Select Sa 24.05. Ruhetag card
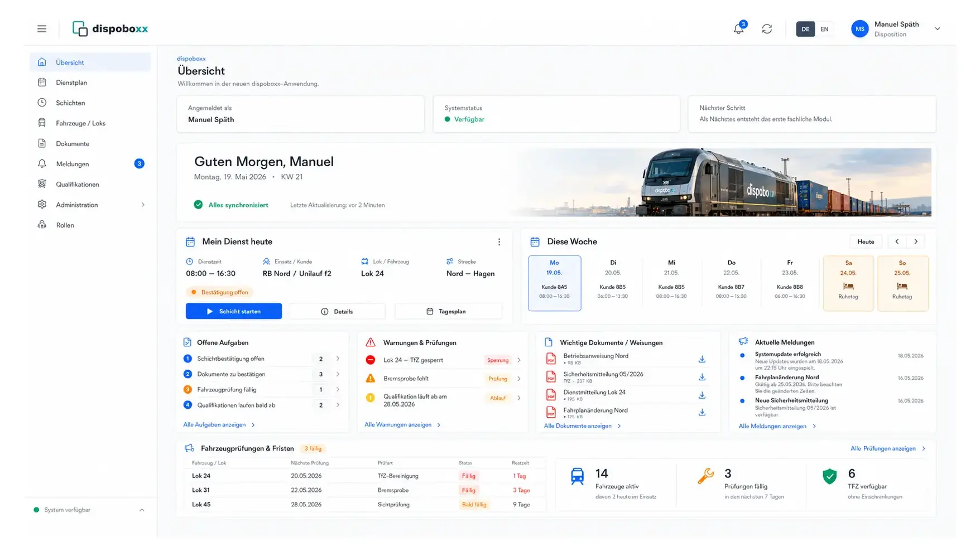 (848, 283)
